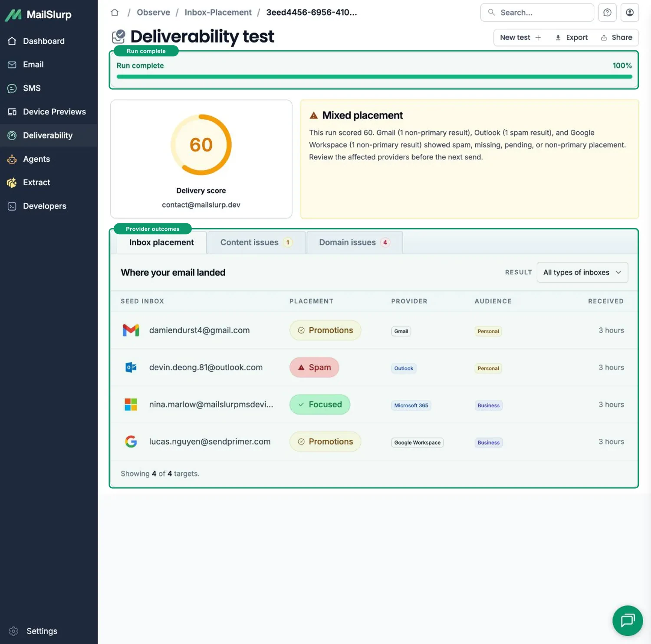Viewport: 651px width, 644px height.
Task: Click the New test button
Action: point(520,37)
